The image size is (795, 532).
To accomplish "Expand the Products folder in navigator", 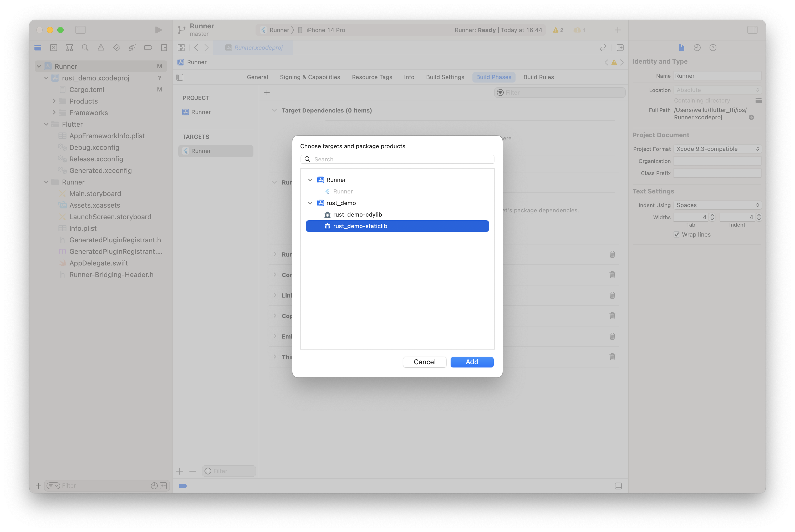I will 54,101.
